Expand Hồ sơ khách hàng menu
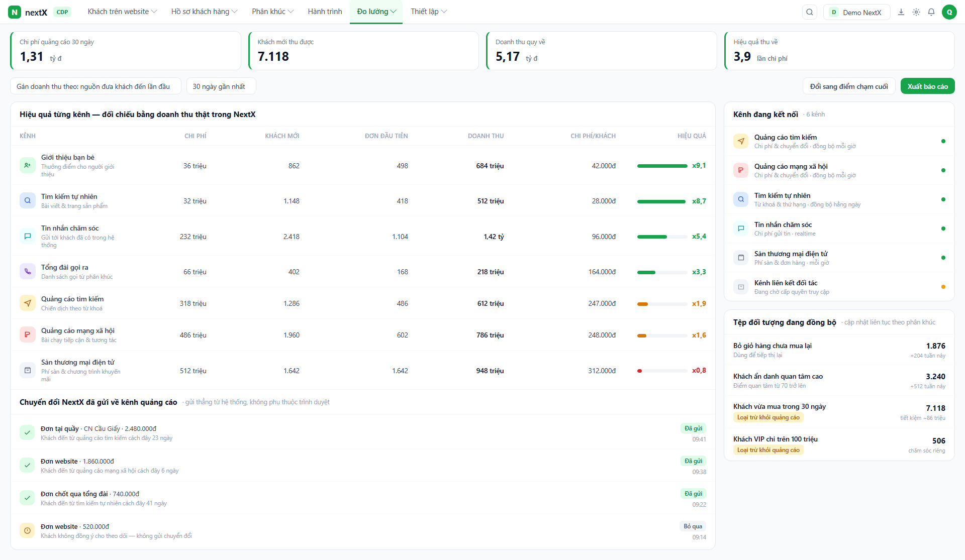The width and height of the screenshot is (965, 560). tap(204, 12)
